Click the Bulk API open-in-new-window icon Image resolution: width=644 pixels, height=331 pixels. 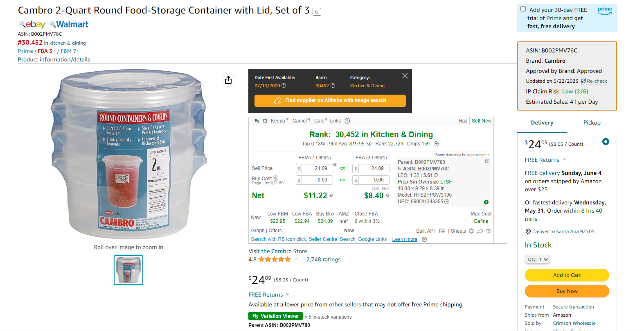pos(442,231)
